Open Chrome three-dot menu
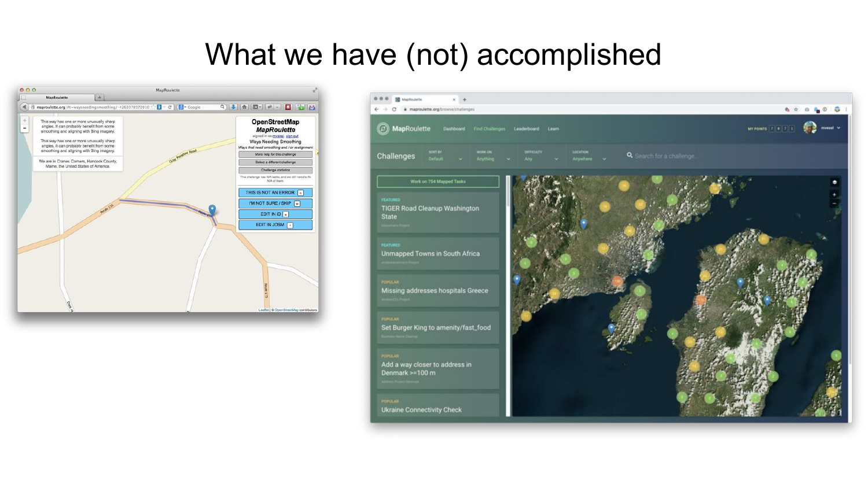The height and width of the screenshot is (488, 868). (x=846, y=109)
